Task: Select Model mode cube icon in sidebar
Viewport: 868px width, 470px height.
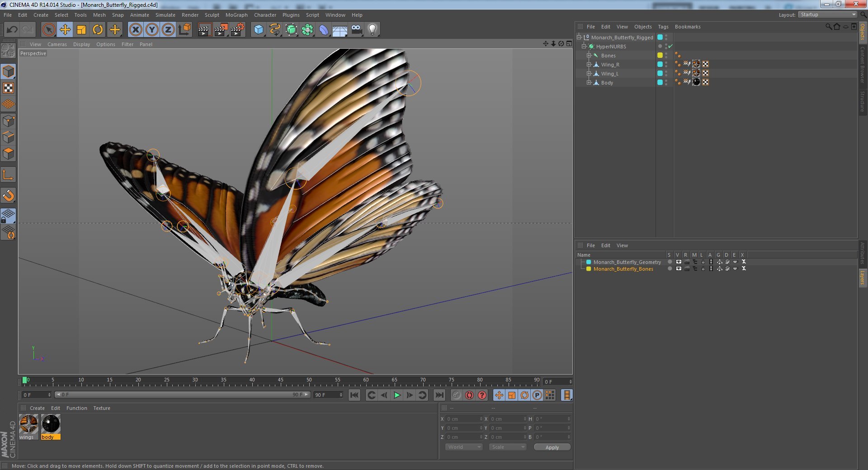Action: 8,71
